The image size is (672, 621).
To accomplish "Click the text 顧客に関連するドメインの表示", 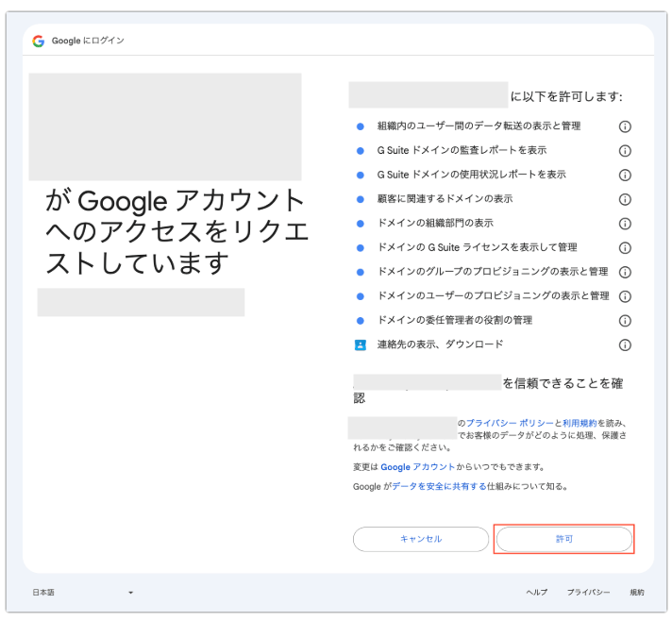I will (445, 199).
